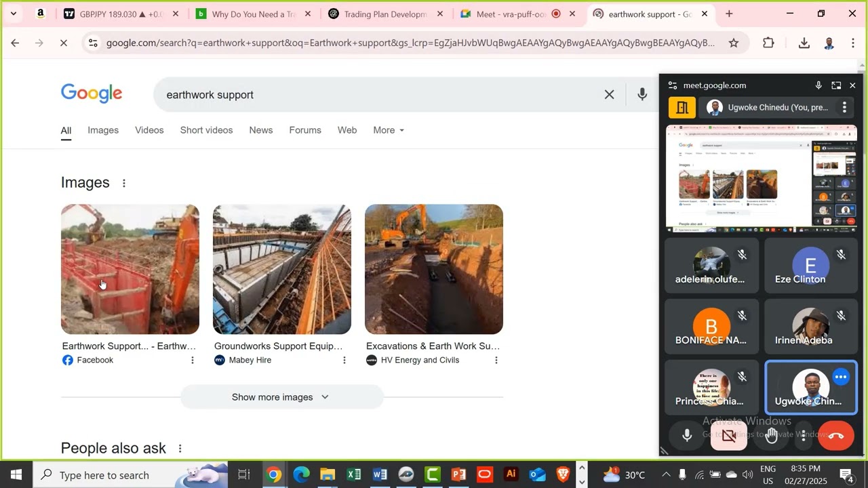
Task: Open Windows Task View
Action: click(244, 474)
